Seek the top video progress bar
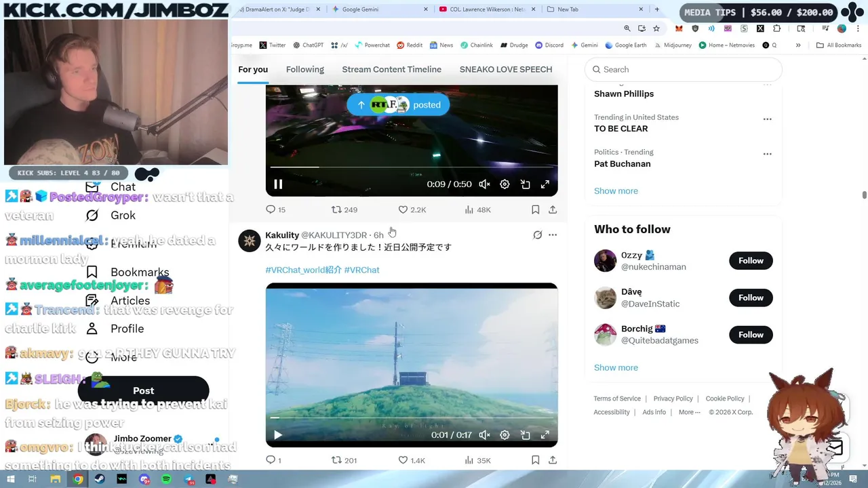This screenshot has height=488, width=868. click(x=412, y=167)
